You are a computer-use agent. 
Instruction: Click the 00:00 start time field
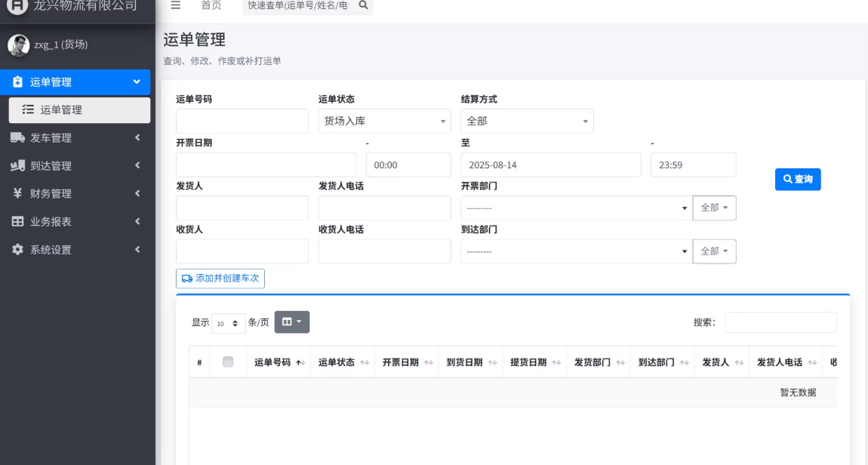pos(408,165)
